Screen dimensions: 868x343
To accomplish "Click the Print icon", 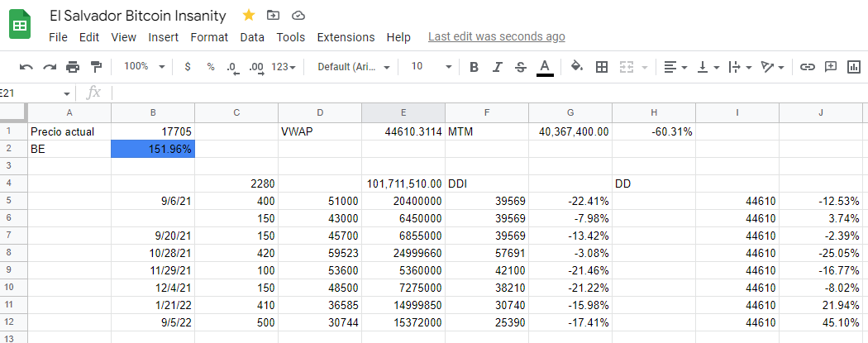I will (73, 67).
